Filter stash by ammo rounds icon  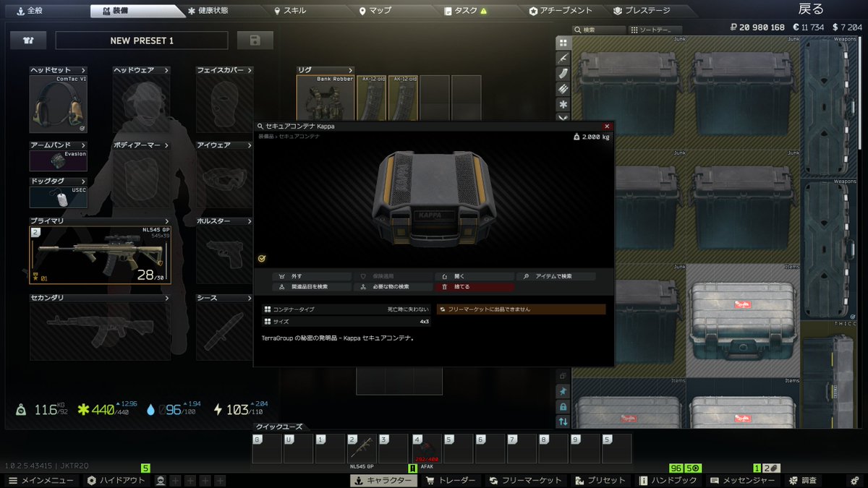point(563,89)
